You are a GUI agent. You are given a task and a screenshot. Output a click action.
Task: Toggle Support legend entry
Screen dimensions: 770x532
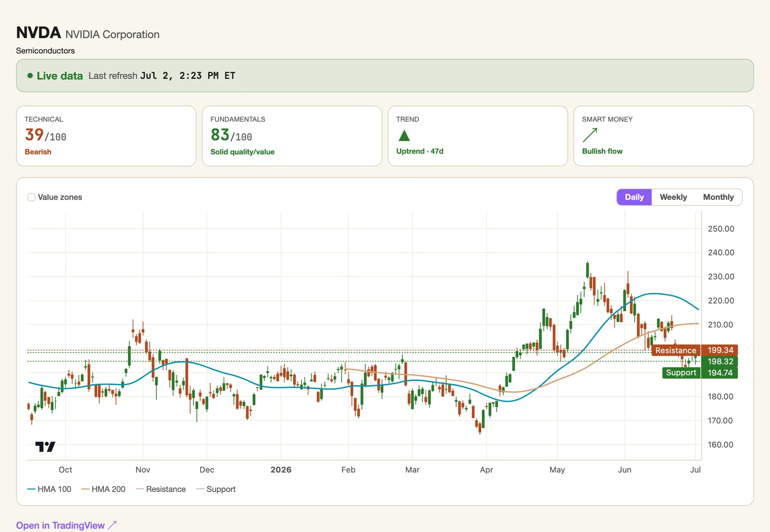pyautogui.click(x=216, y=489)
